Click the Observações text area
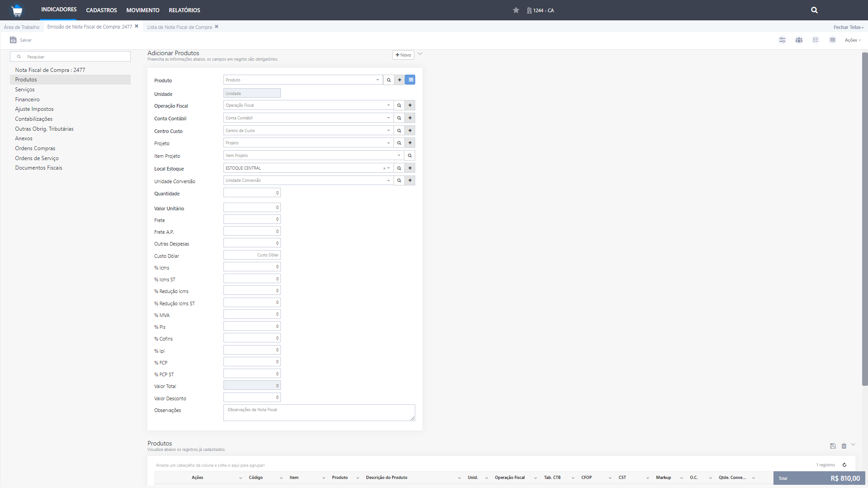This screenshot has height=488, width=868. (319, 413)
